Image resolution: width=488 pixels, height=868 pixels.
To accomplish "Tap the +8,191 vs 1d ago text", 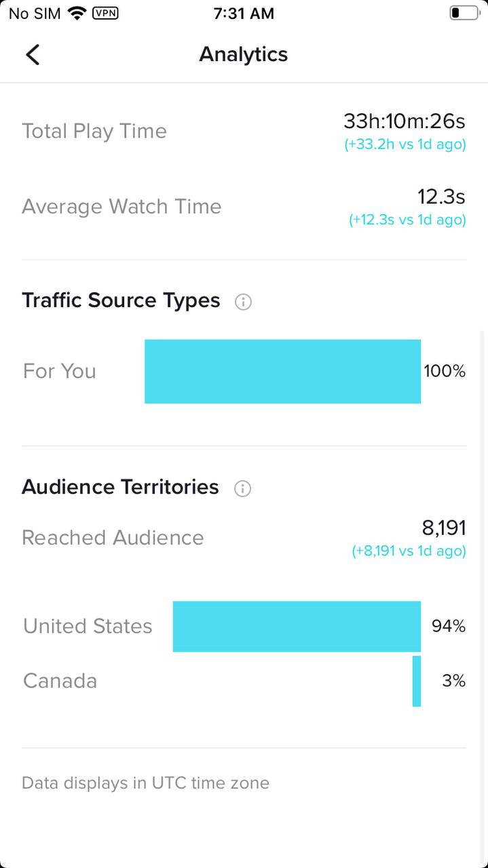I will [x=409, y=551].
